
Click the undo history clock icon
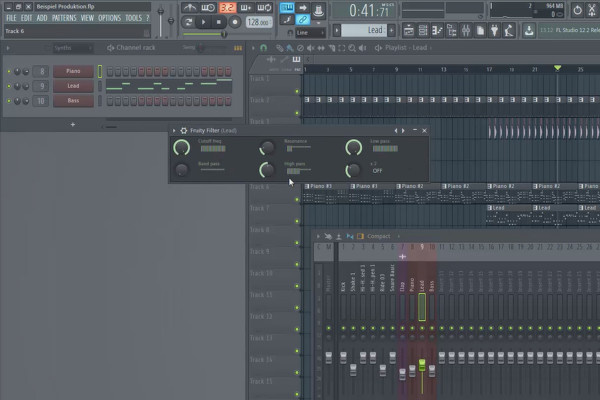[577, 10]
